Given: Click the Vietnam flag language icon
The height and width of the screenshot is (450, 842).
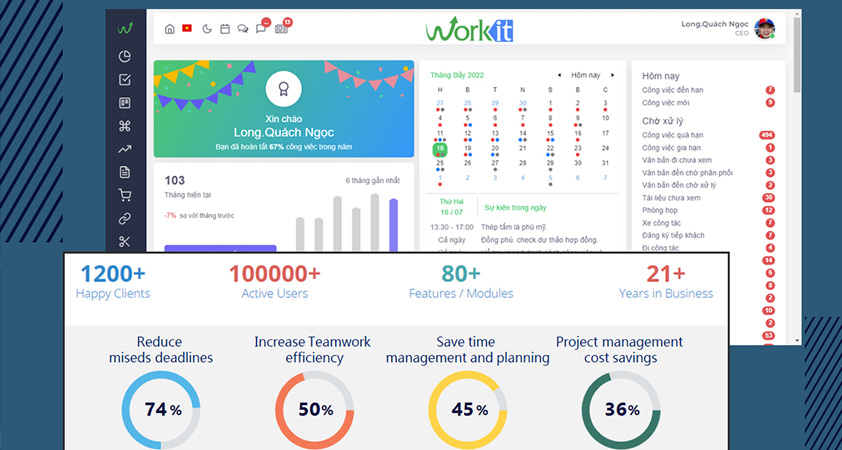Looking at the screenshot, I should 187,28.
